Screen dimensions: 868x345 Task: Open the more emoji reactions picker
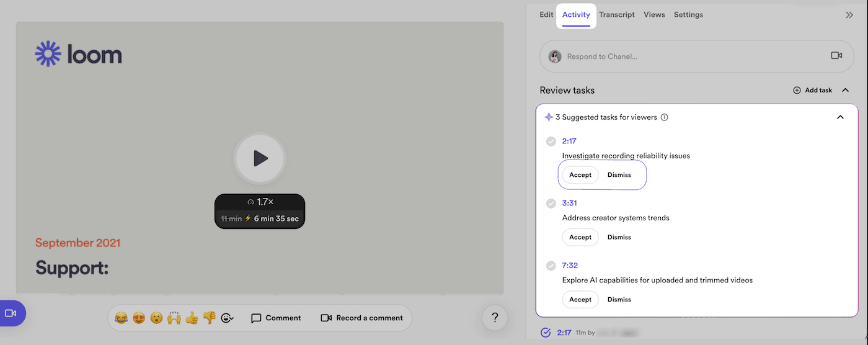[228, 318]
